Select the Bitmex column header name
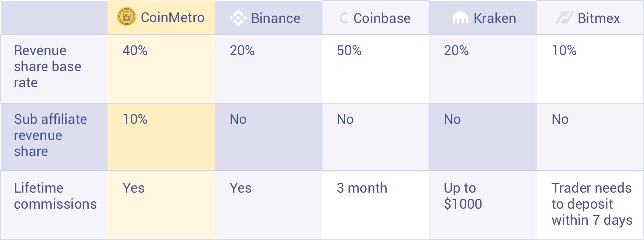 pos(598,18)
